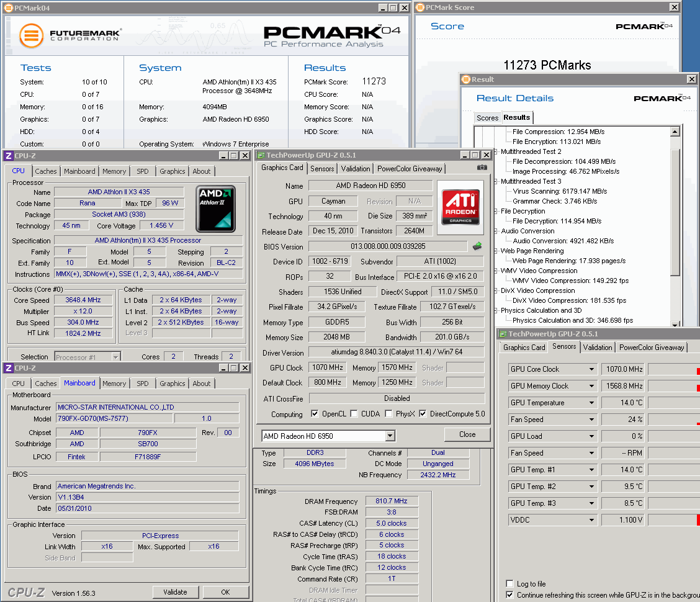The height and width of the screenshot is (602, 700).
Task: Click the BIOS save icon beside BIOS Version
Action: click(x=477, y=246)
